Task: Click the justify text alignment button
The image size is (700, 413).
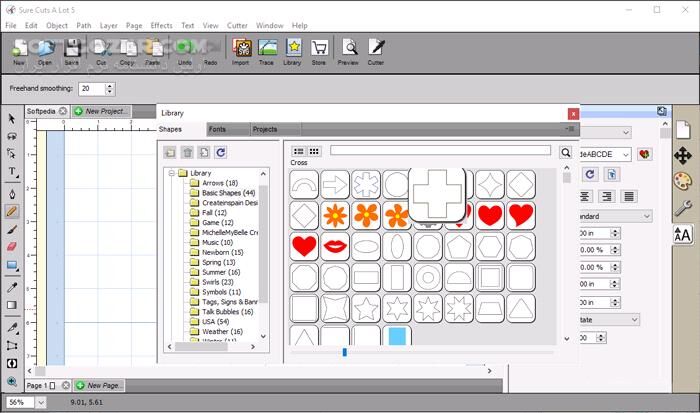Action: 629,196
